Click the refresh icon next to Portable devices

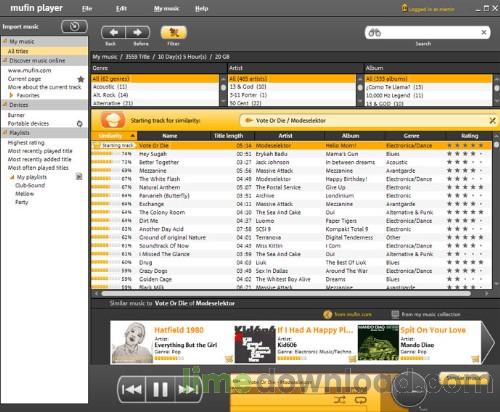pyautogui.click(x=80, y=124)
